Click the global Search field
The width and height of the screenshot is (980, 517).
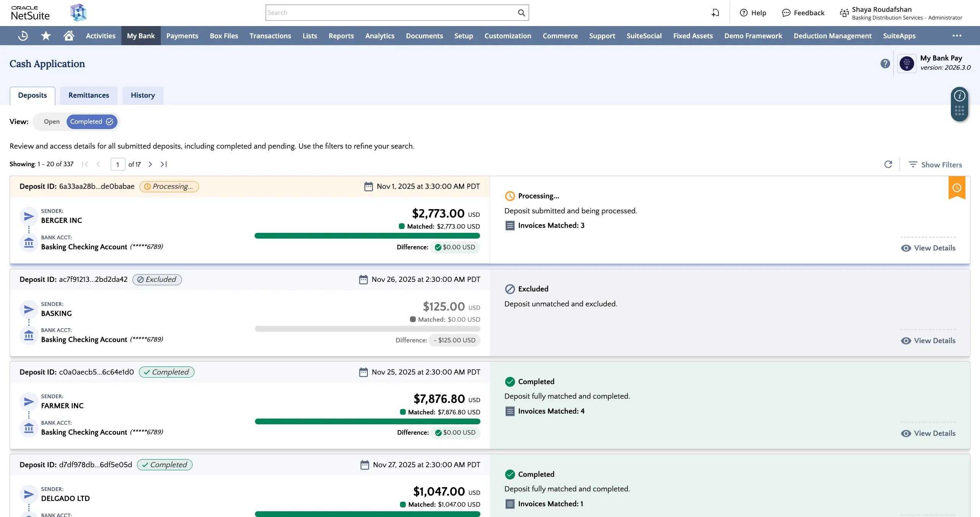click(x=391, y=13)
